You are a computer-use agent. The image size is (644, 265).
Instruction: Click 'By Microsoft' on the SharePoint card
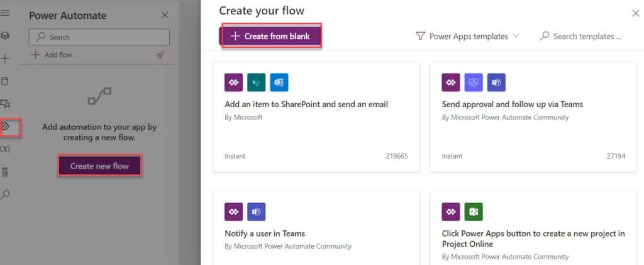tap(243, 118)
